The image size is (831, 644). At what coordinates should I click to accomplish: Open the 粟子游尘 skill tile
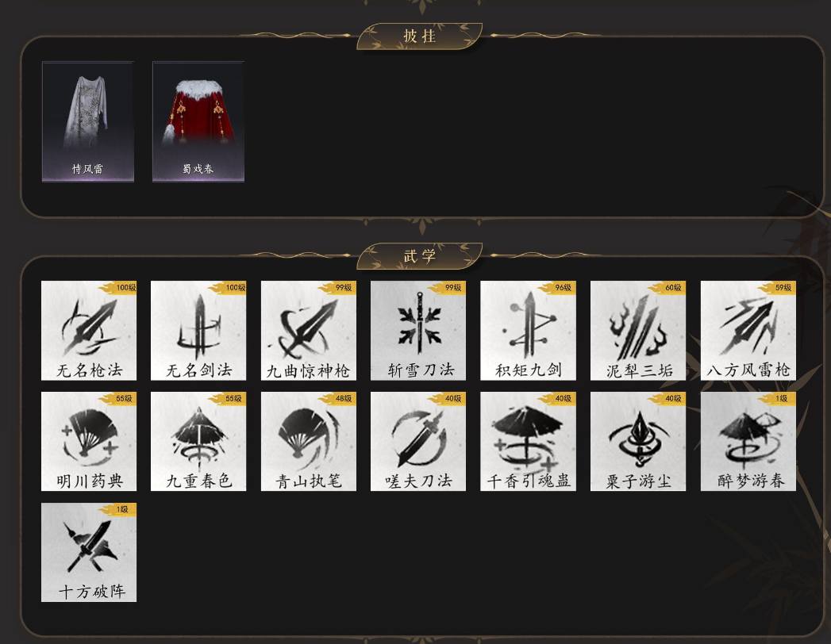click(x=638, y=441)
